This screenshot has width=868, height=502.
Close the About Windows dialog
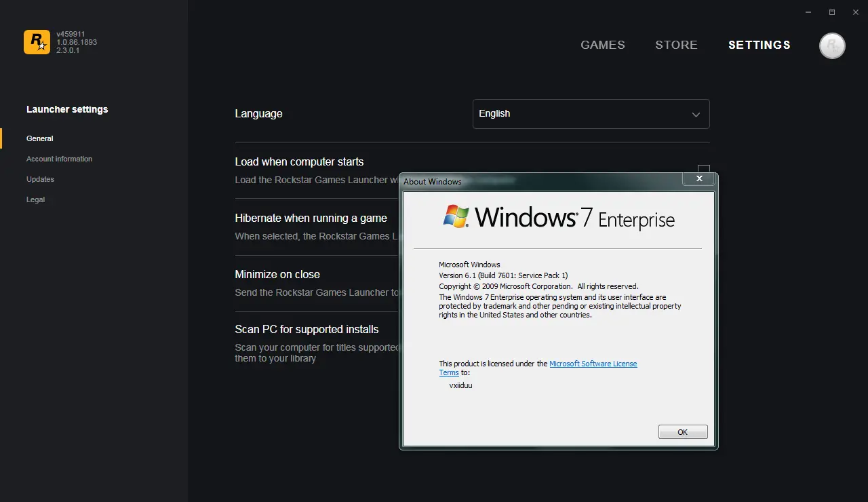click(x=698, y=179)
